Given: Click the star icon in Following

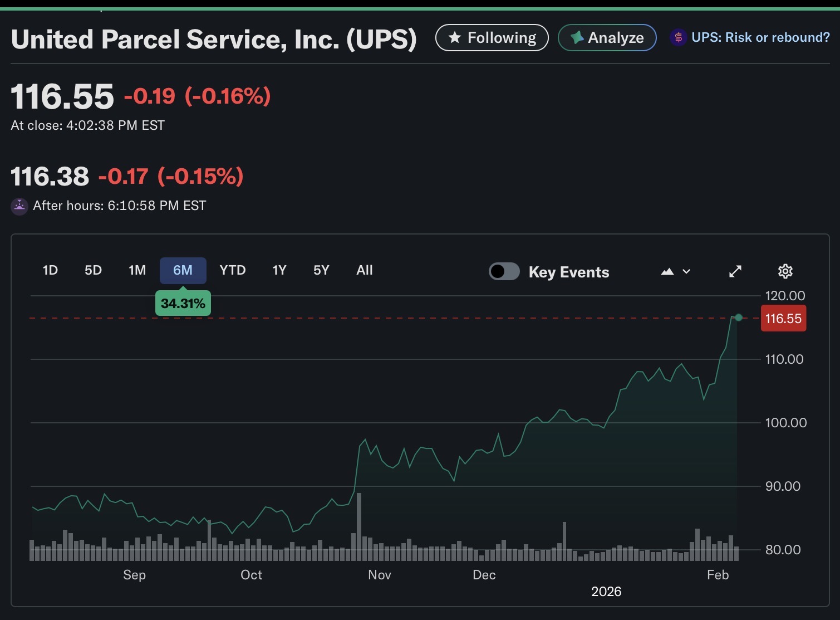Looking at the screenshot, I should pos(455,38).
